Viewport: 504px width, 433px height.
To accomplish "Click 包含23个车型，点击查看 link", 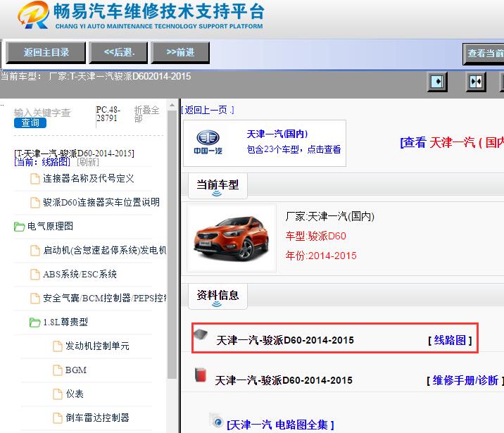I will [x=294, y=149].
